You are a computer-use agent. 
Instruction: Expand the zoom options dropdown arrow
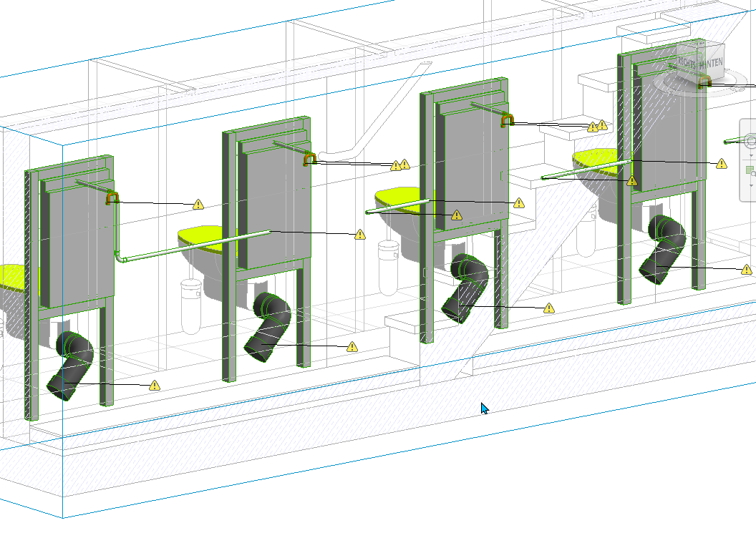tap(750, 186)
